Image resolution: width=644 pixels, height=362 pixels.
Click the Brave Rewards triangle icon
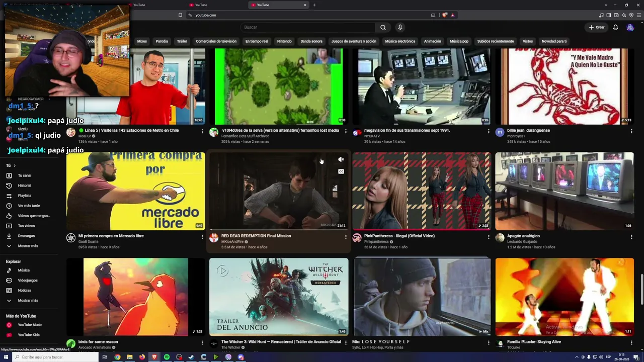pyautogui.click(x=452, y=15)
